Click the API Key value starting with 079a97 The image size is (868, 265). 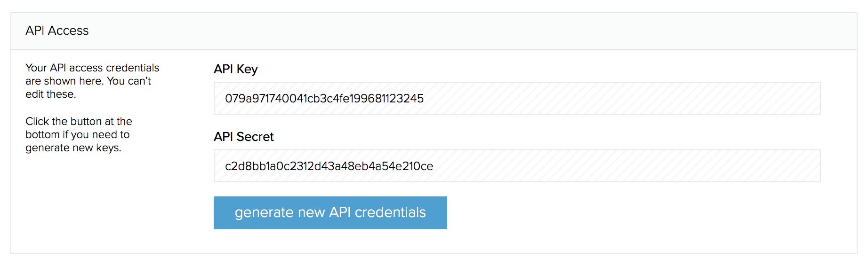pyautogui.click(x=324, y=98)
